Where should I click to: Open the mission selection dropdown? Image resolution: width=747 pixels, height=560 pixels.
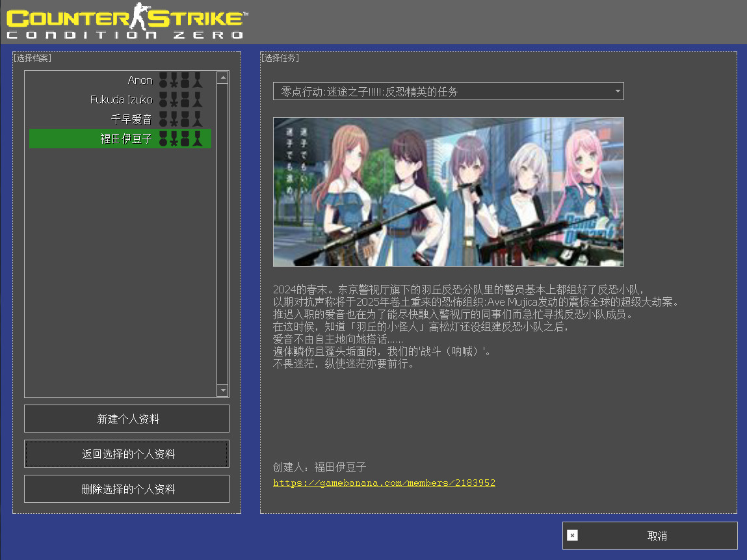(442, 92)
